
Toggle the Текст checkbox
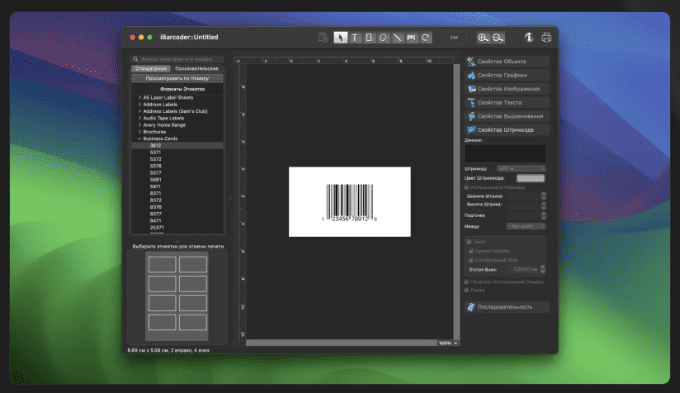pos(469,242)
